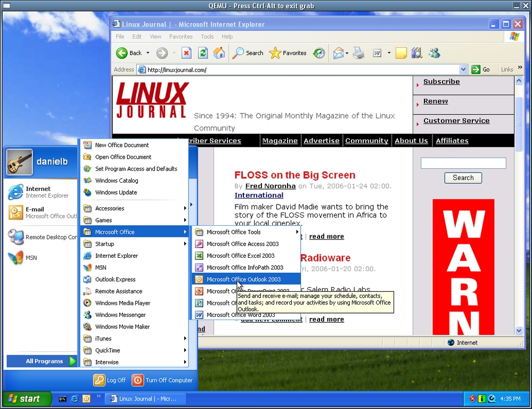The image size is (532, 409).
Task: Expand the Accessories submenu
Action: (133, 208)
